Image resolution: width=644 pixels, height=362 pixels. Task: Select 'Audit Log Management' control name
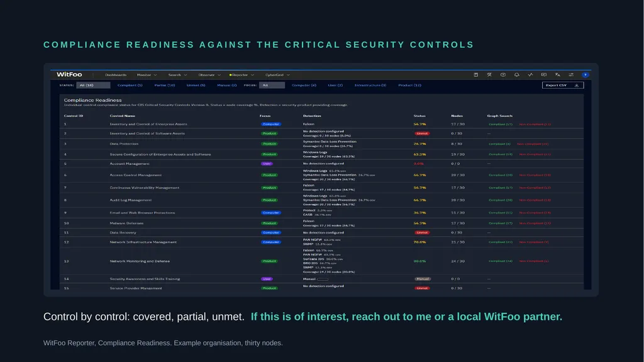click(x=131, y=200)
